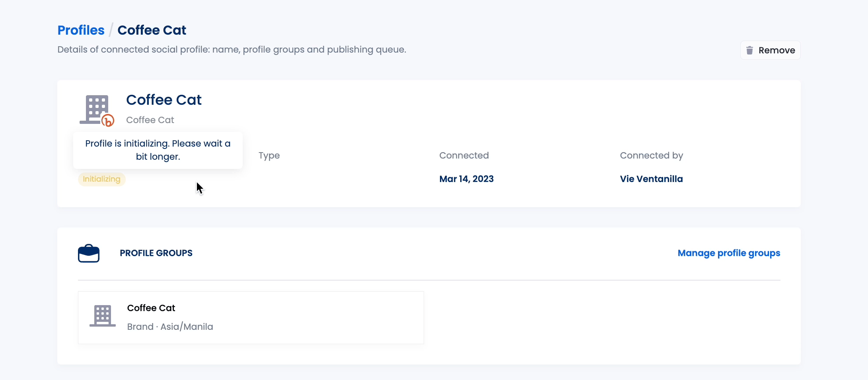
Task: Click the Initializing status badge
Action: pyautogui.click(x=101, y=179)
